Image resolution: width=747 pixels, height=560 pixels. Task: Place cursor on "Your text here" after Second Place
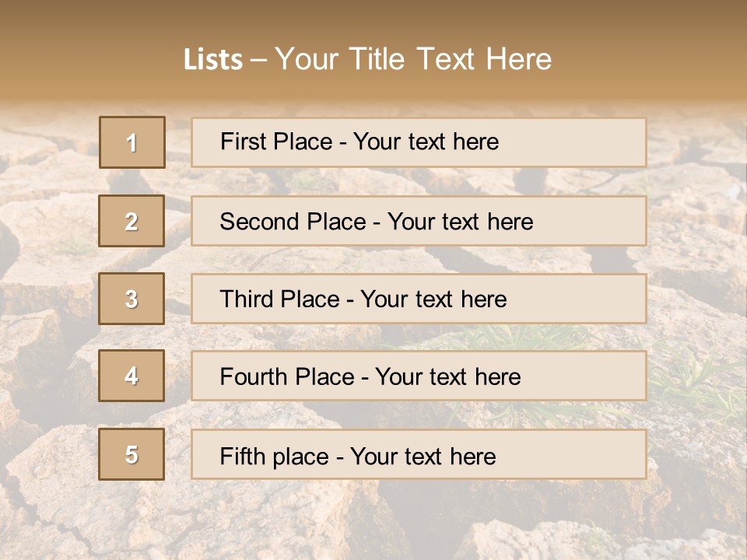coord(461,222)
